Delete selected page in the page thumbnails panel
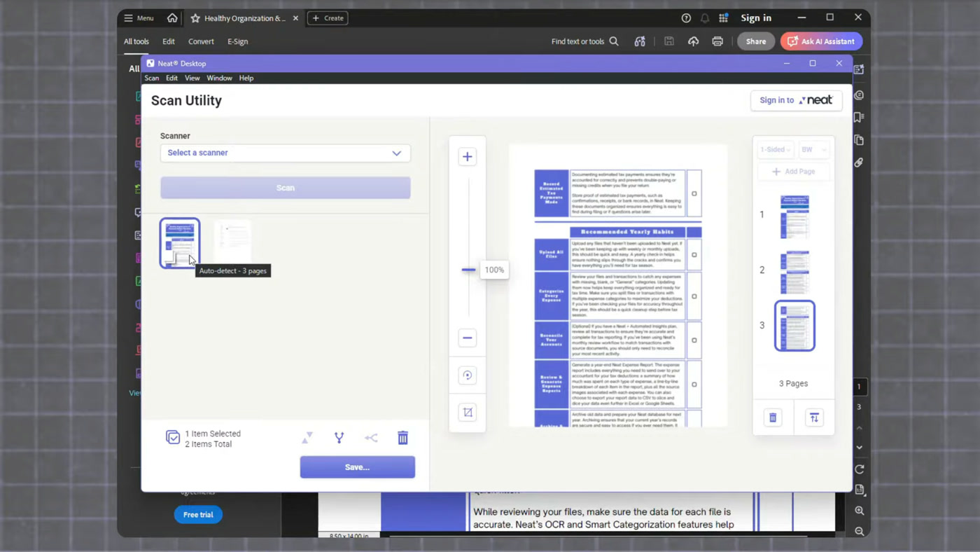The width and height of the screenshot is (980, 552). 773,418
